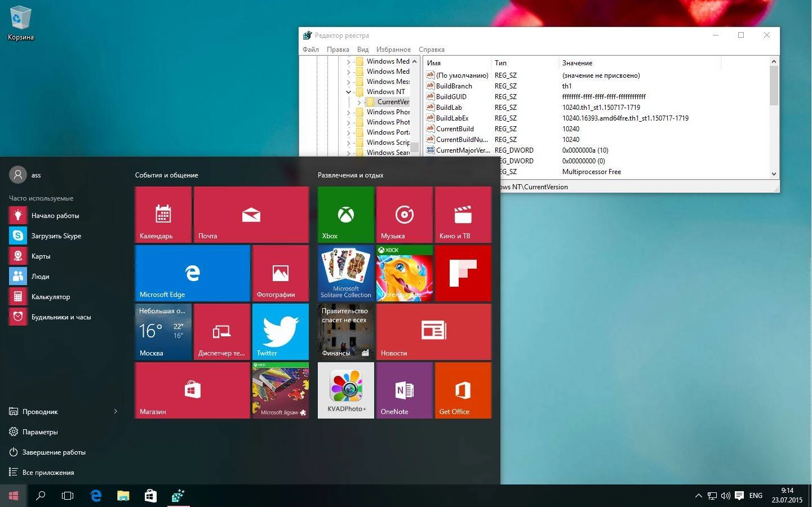Collapse the Windows NT registry key

coord(348,92)
